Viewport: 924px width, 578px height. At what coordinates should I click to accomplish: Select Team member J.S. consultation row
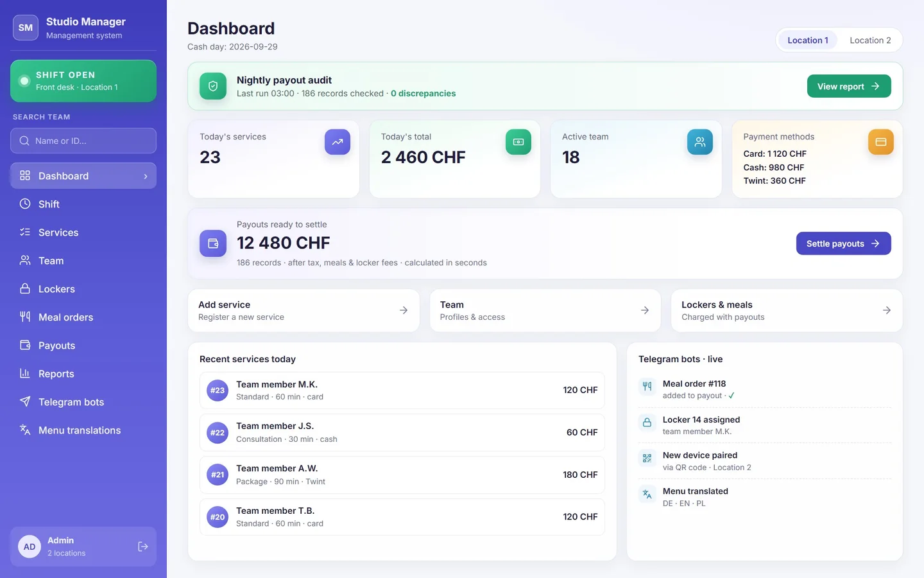coord(402,433)
